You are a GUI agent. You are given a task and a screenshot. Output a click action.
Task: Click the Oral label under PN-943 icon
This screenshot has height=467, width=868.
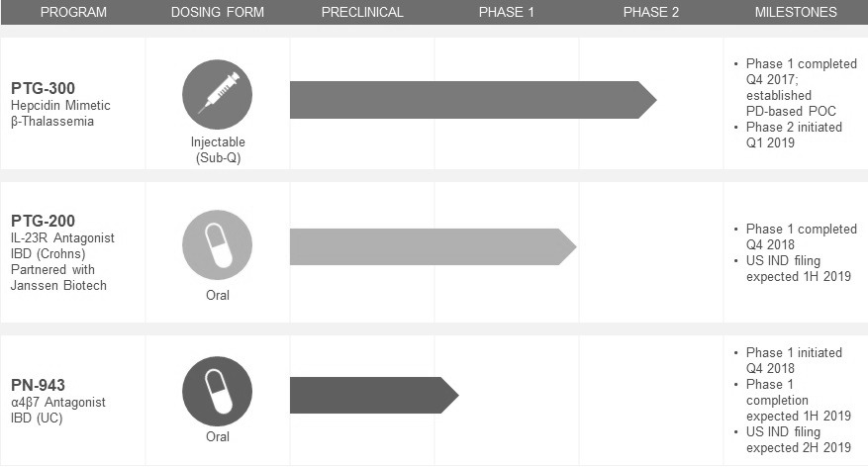(x=217, y=436)
